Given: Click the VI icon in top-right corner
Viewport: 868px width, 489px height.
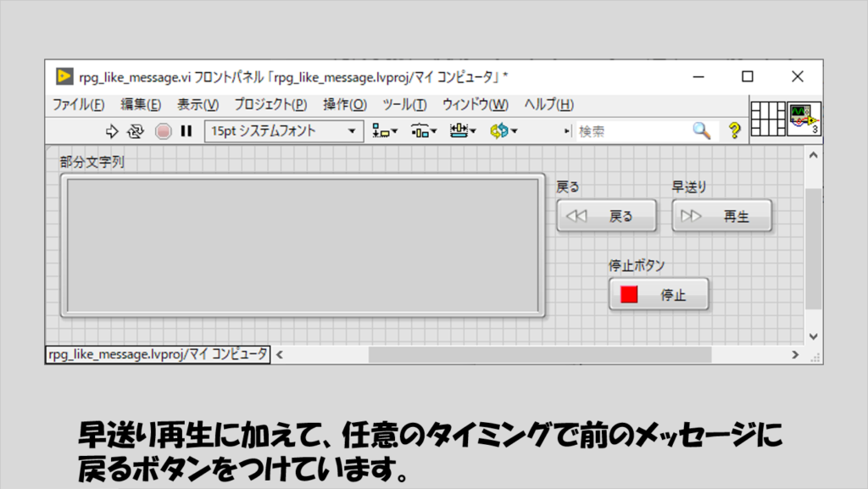Looking at the screenshot, I should pos(804,119).
